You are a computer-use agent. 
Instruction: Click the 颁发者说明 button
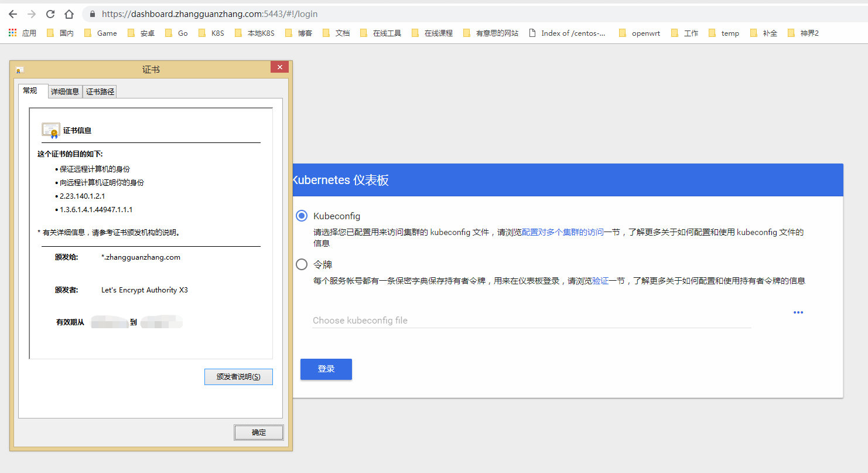pyautogui.click(x=238, y=377)
